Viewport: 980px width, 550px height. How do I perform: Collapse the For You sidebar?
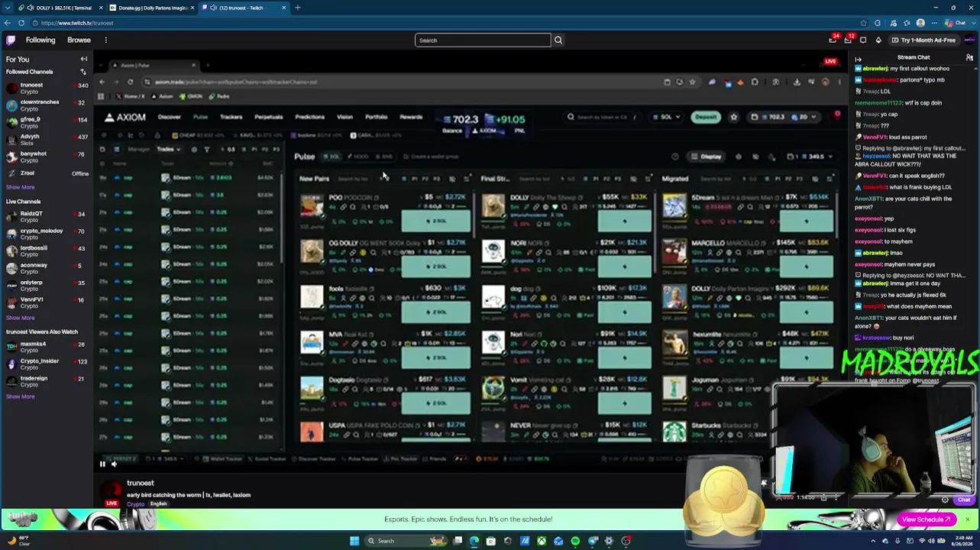(84, 59)
